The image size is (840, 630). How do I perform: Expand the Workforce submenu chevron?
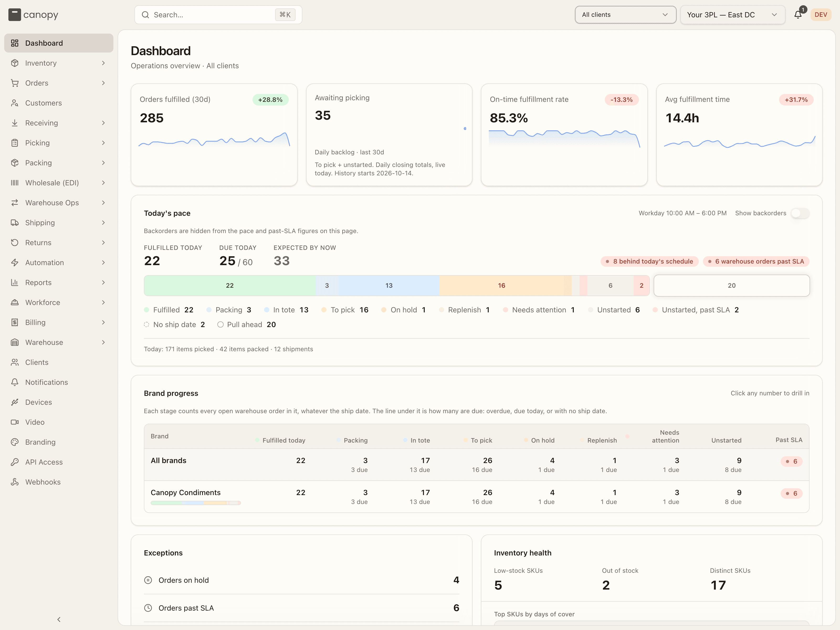click(103, 302)
